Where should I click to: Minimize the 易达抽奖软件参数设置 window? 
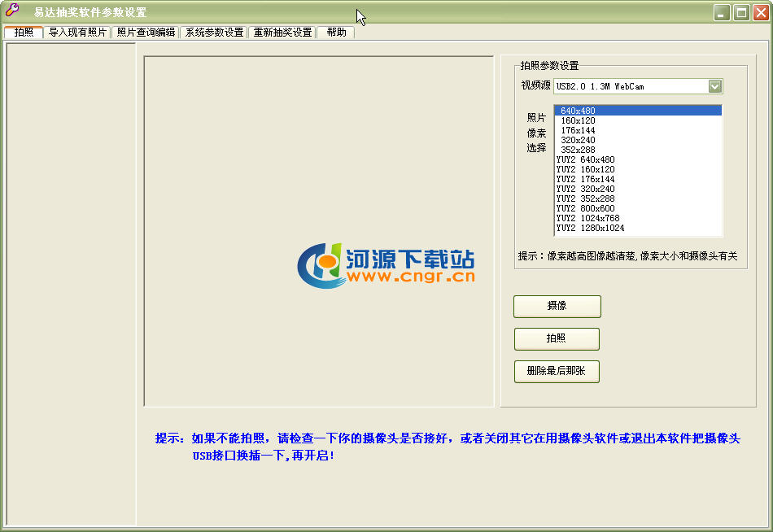[722, 12]
